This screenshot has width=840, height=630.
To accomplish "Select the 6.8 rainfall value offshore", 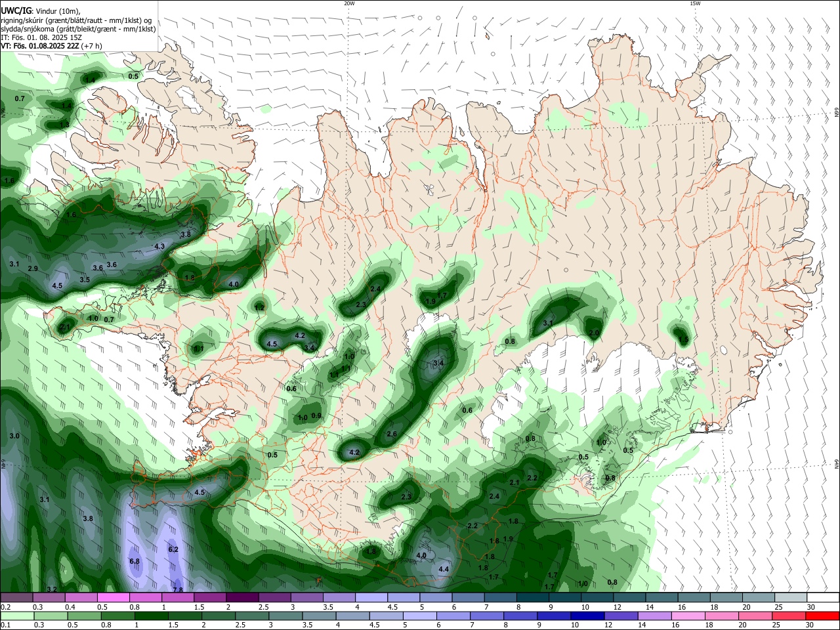I will (x=135, y=561).
